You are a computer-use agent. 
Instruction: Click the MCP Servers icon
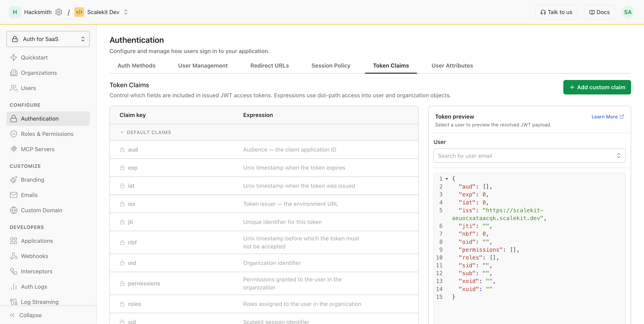(13, 149)
